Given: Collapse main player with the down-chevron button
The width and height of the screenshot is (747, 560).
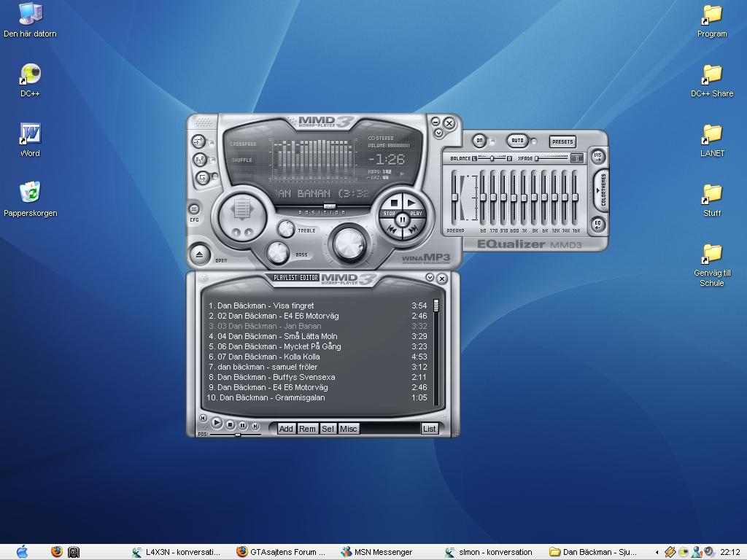Looking at the screenshot, I should click(x=438, y=133).
